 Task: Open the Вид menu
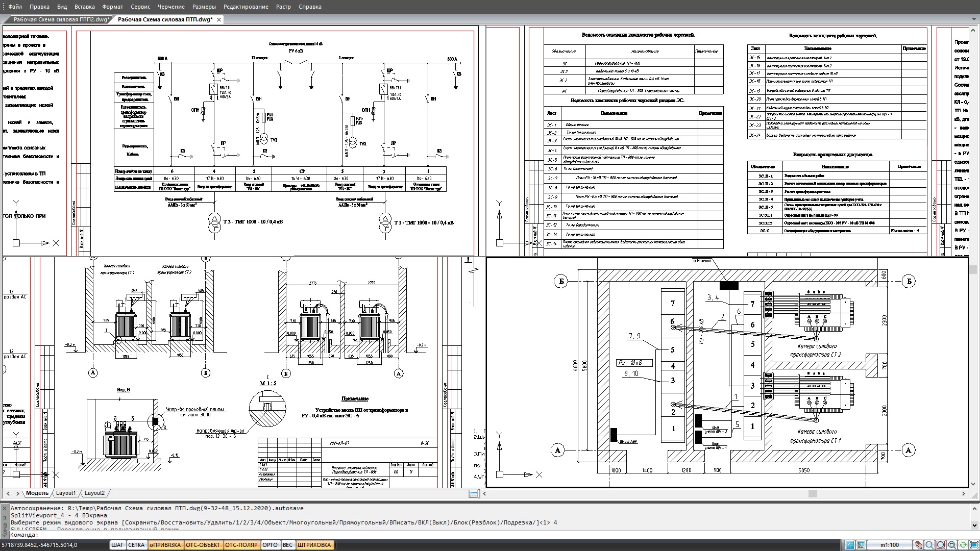pyautogui.click(x=62, y=7)
